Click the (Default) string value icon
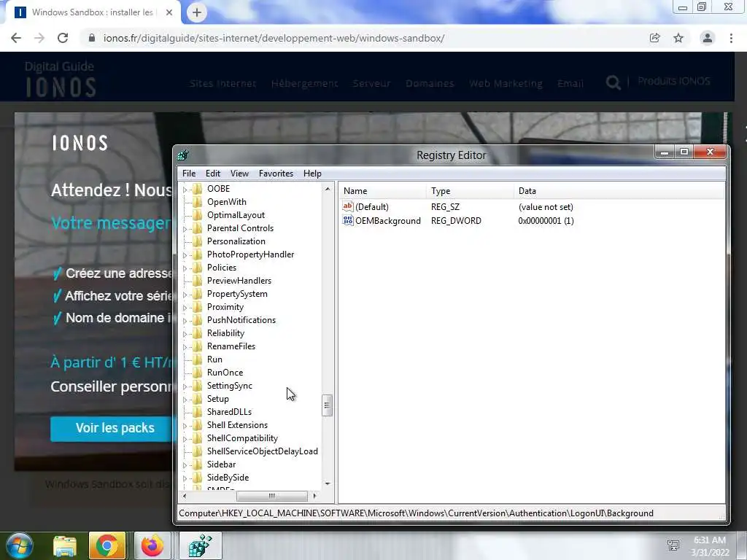747x560 pixels. [x=348, y=206]
